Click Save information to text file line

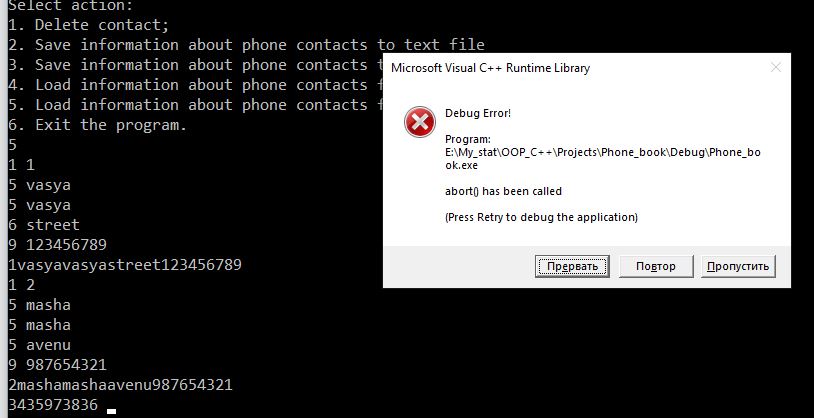point(247,45)
